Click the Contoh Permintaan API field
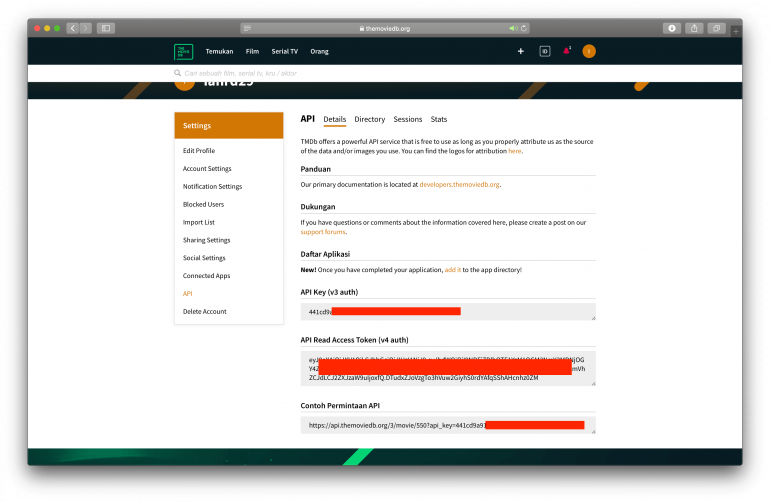The height and width of the screenshot is (502, 770). click(x=448, y=425)
